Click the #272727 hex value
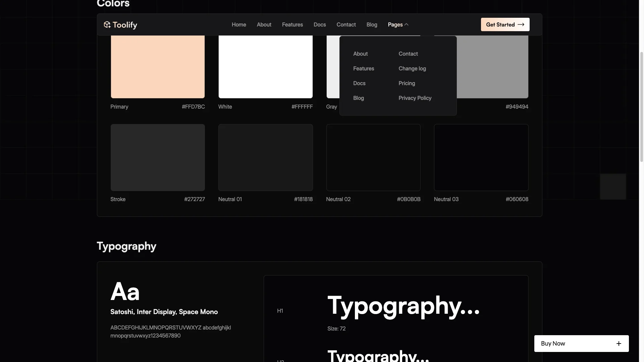This screenshot has width=644, height=362. click(x=195, y=199)
